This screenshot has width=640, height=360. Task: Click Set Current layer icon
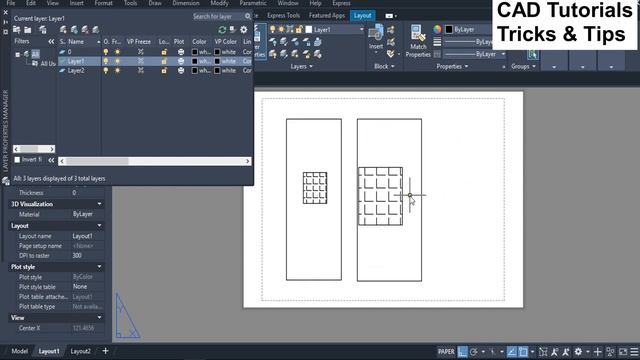tap(96, 30)
